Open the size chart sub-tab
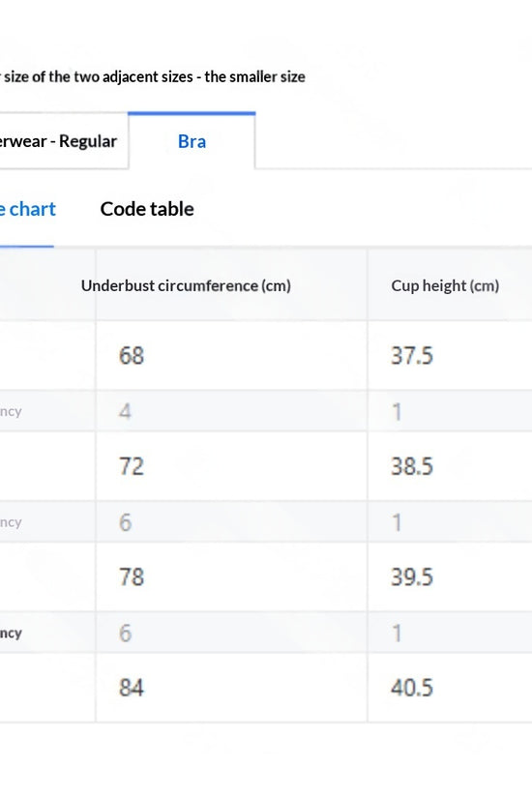The image size is (532, 798). (27, 209)
